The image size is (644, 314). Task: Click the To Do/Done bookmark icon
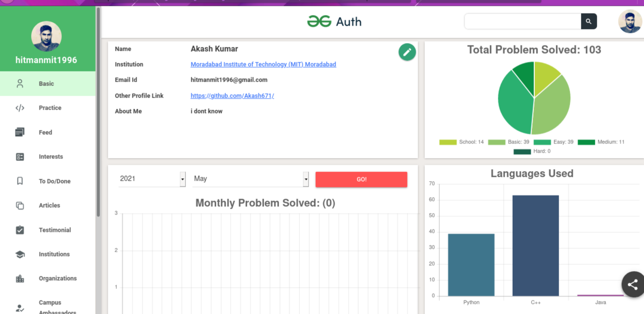coord(20,181)
